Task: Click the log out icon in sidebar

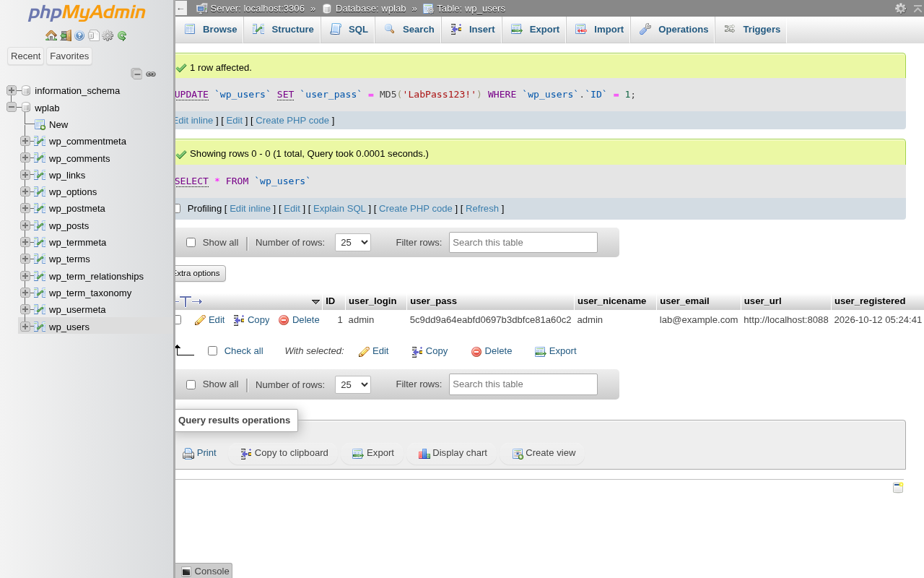Action: [66, 35]
